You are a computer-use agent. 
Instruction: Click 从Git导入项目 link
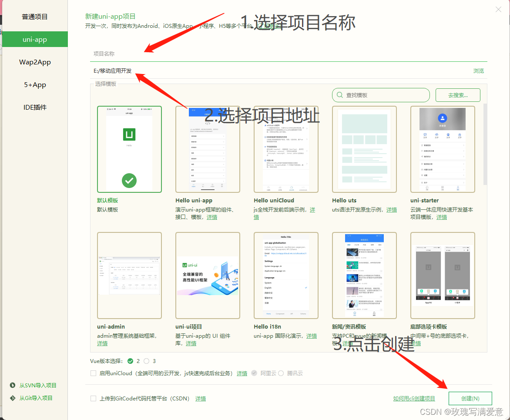pyautogui.click(x=36, y=398)
